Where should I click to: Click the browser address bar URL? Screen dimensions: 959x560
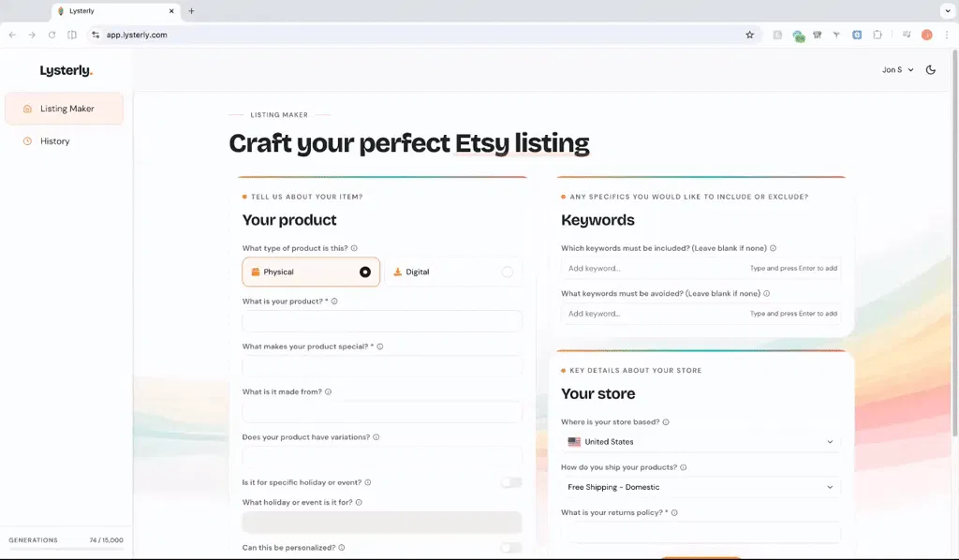[137, 35]
